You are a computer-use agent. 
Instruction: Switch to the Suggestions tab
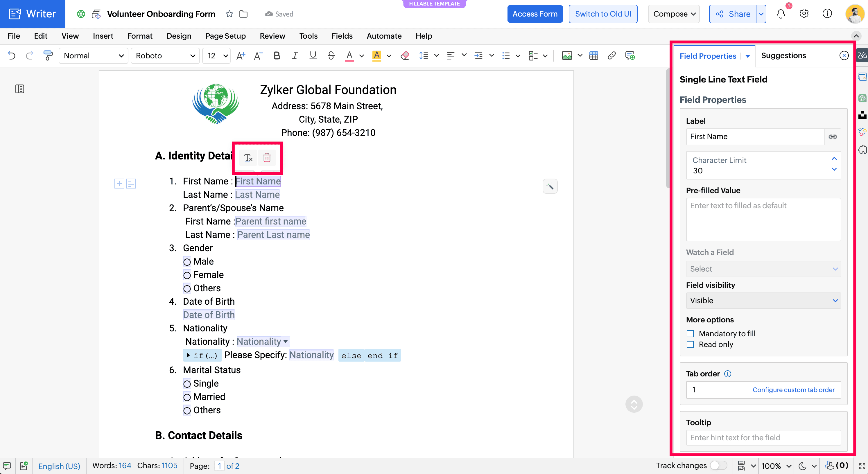click(x=783, y=55)
